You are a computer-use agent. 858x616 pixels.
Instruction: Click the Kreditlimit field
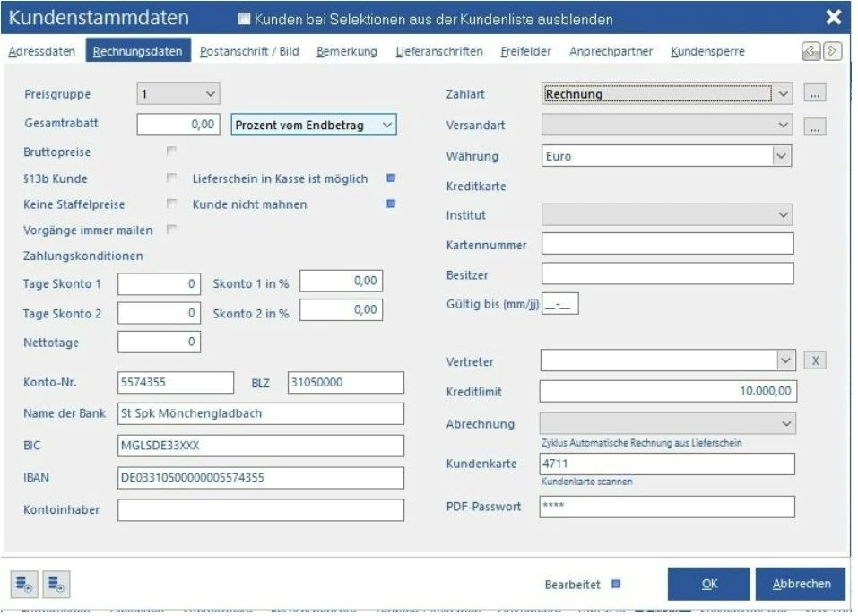click(668, 391)
